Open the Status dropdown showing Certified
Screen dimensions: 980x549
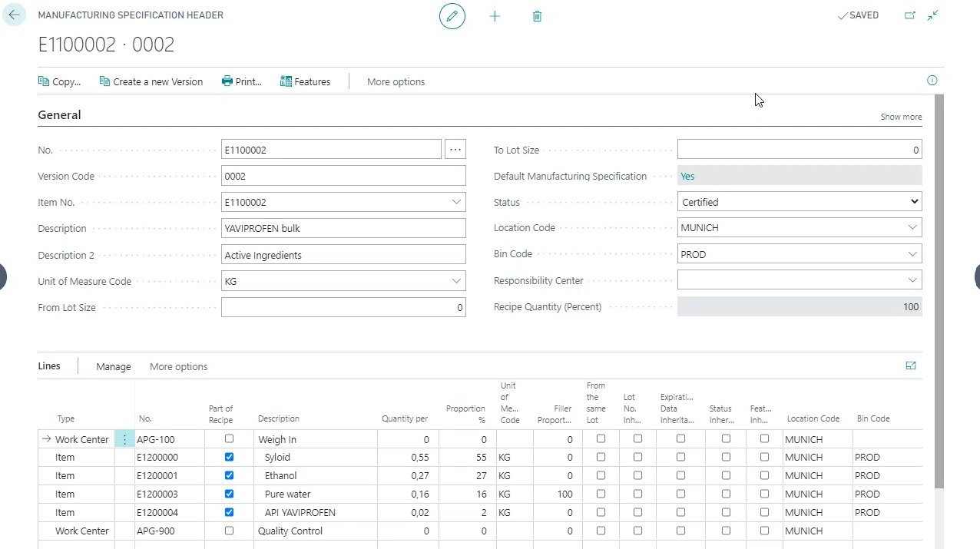tap(799, 202)
